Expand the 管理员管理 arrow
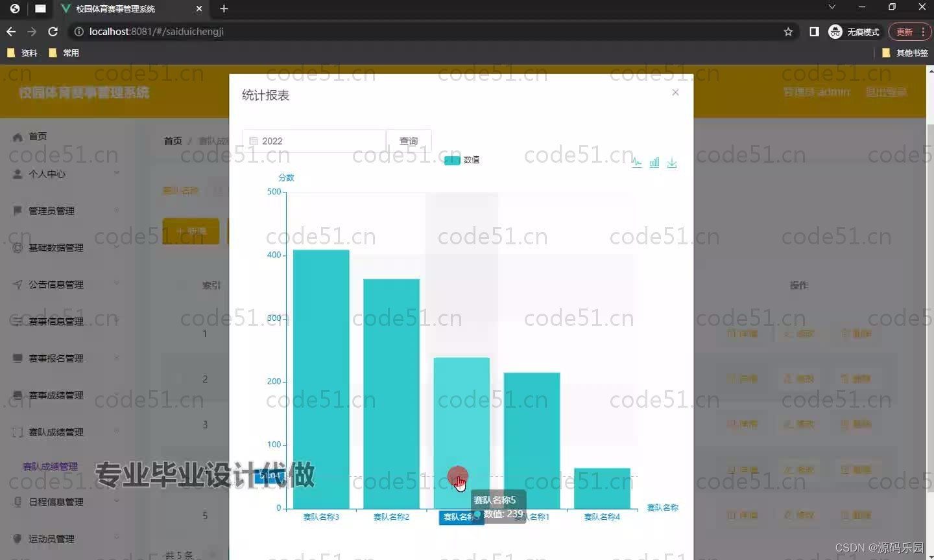This screenshot has height=560, width=934. point(117,210)
